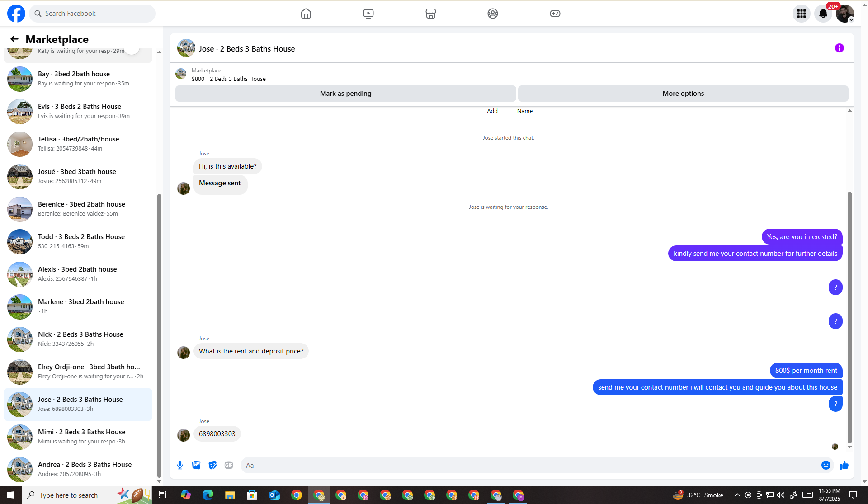
Task: Attach a photo using the image icon
Action: tap(196, 465)
